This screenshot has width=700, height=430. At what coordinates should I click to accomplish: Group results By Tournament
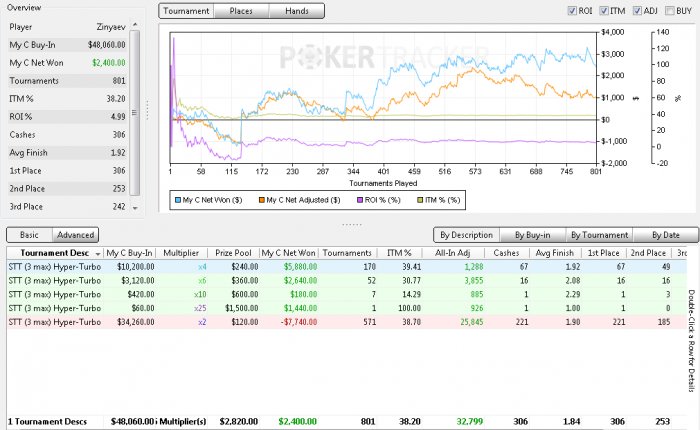(598, 235)
